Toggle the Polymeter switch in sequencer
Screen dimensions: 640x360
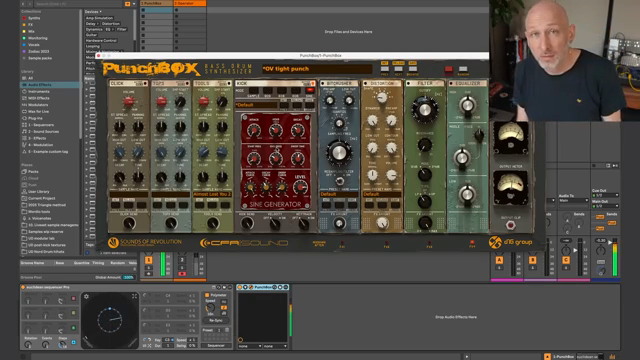[207, 295]
